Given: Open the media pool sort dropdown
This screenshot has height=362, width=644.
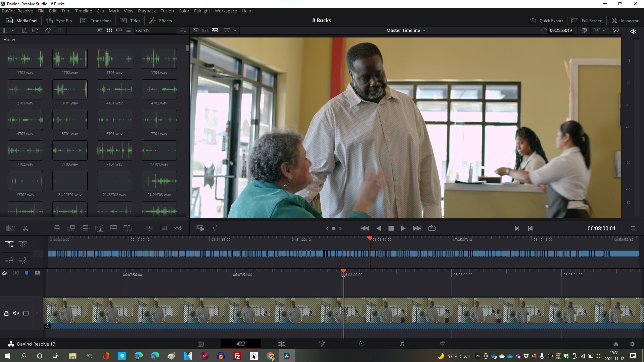Looking at the screenshot, I should click(x=183, y=30).
